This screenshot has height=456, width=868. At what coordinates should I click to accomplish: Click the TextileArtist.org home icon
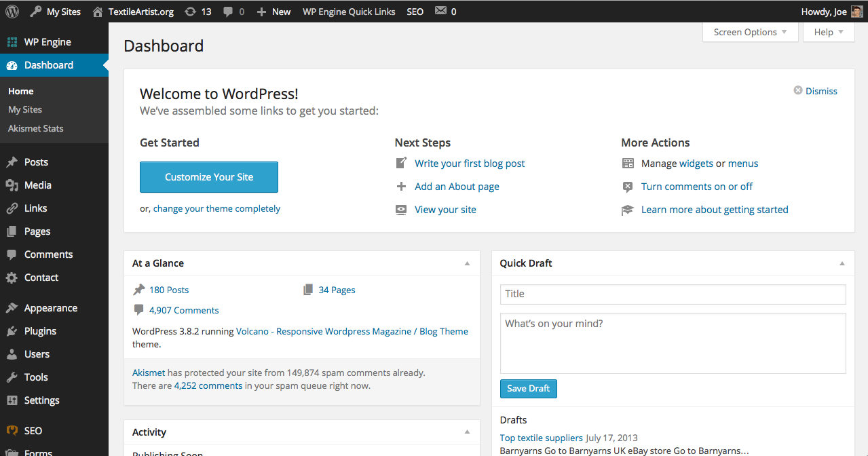[98, 12]
